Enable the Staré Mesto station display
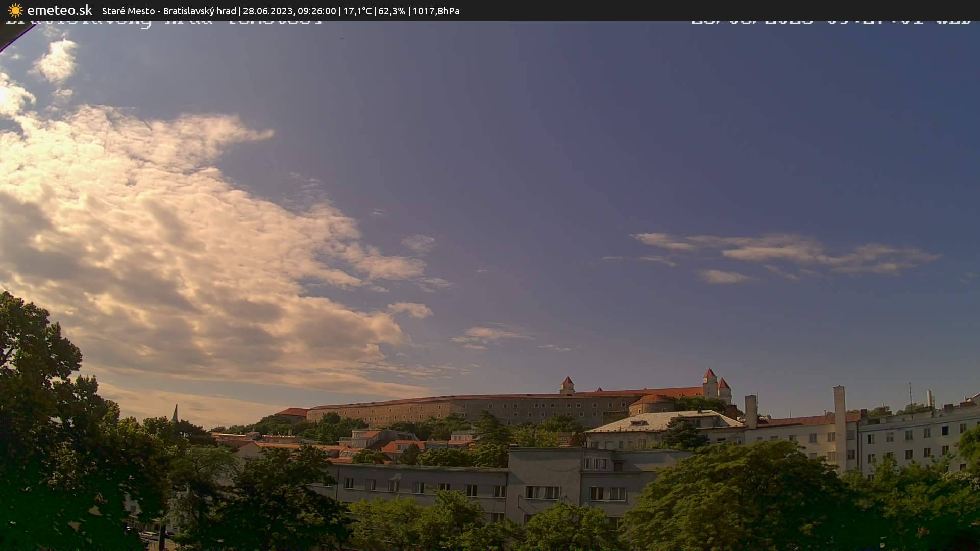This screenshot has height=551, width=980. click(128, 10)
